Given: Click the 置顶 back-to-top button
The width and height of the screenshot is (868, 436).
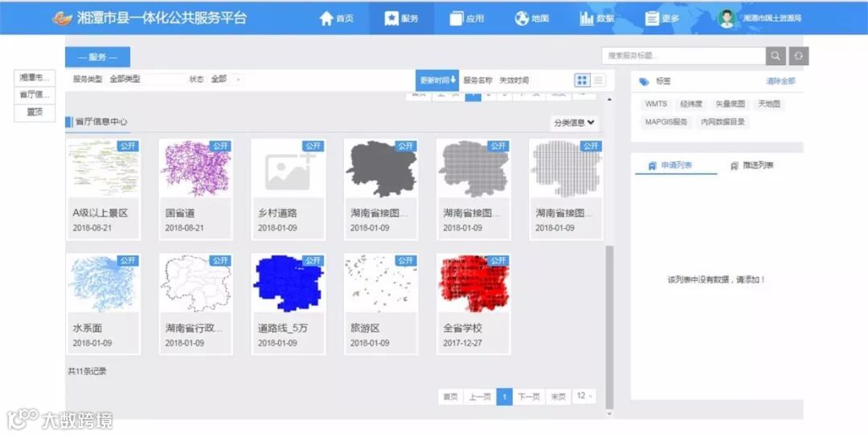Looking at the screenshot, I should tap(35, 112).
